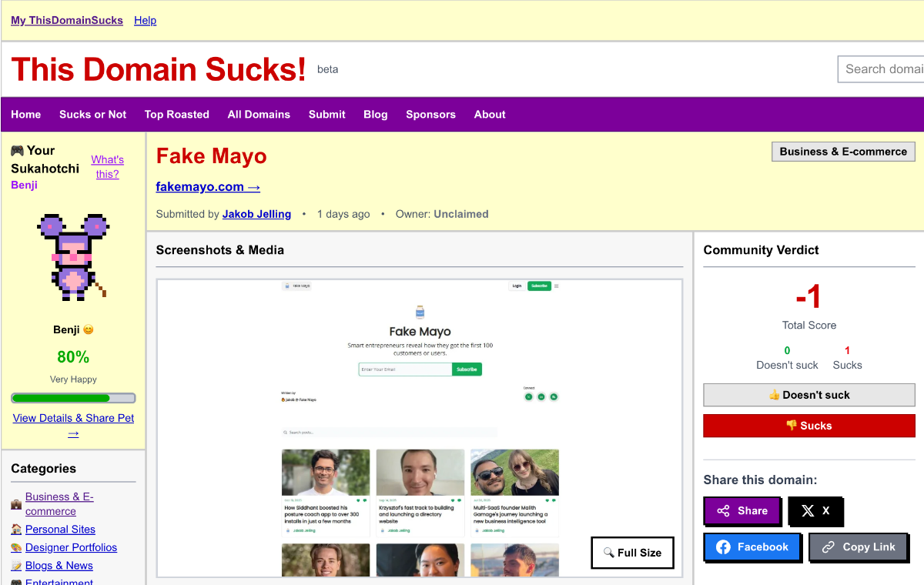Click the chain icon on Copy Link

[x=829, y=547]
